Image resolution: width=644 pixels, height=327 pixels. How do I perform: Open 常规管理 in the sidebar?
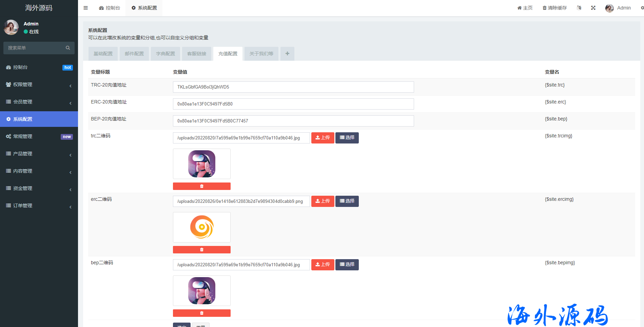click(39, 136)
